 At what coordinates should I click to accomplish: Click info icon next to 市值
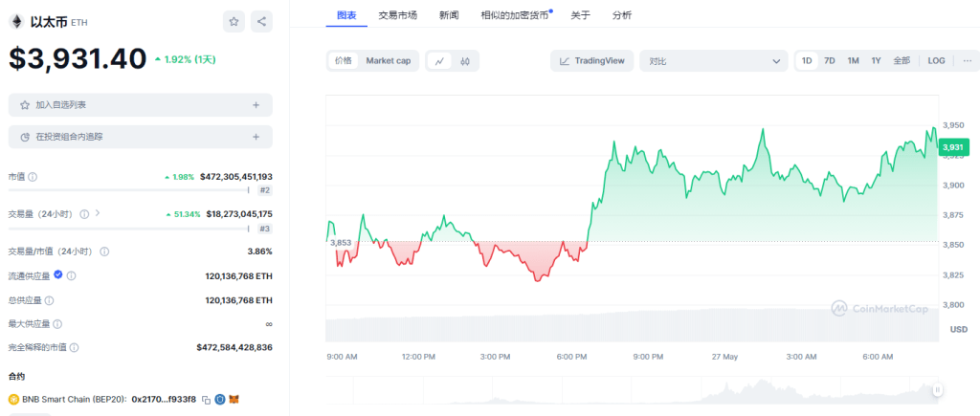point(33,177)
